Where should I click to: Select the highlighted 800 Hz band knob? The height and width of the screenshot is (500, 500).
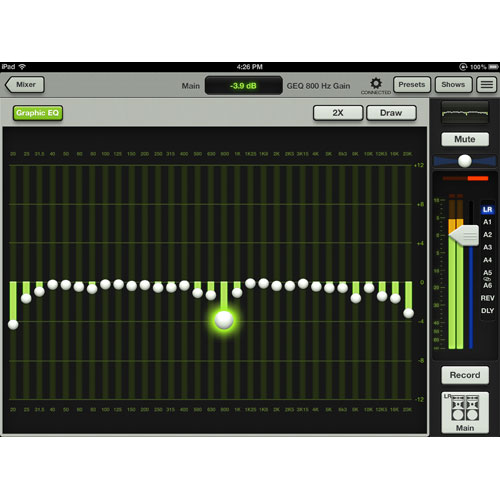[224, 320]
